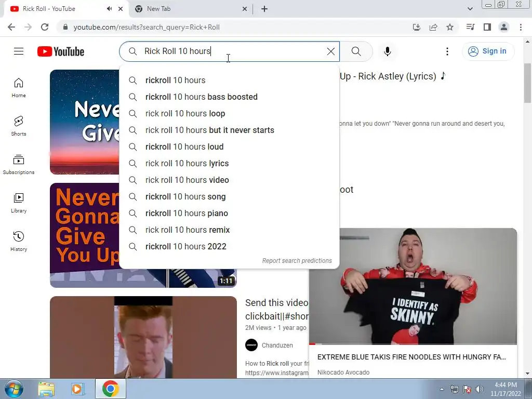Choose 'rick roll 10 hours but it never starts'
This screenshot has width=532, height=399.
click(229, 130)
